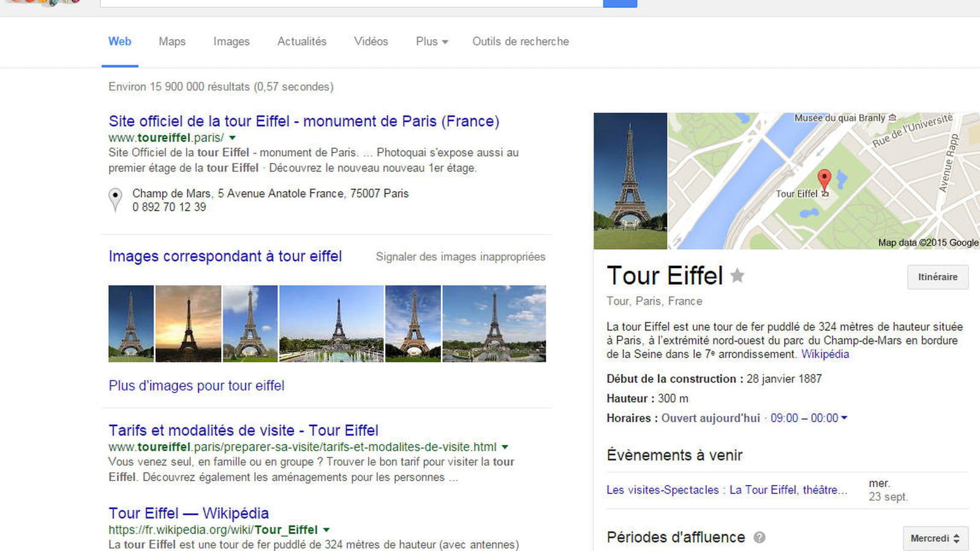
Task: Expand the arrow after tarifs-et-modalites-de-visite.html URL
Action: coord(505,447)
